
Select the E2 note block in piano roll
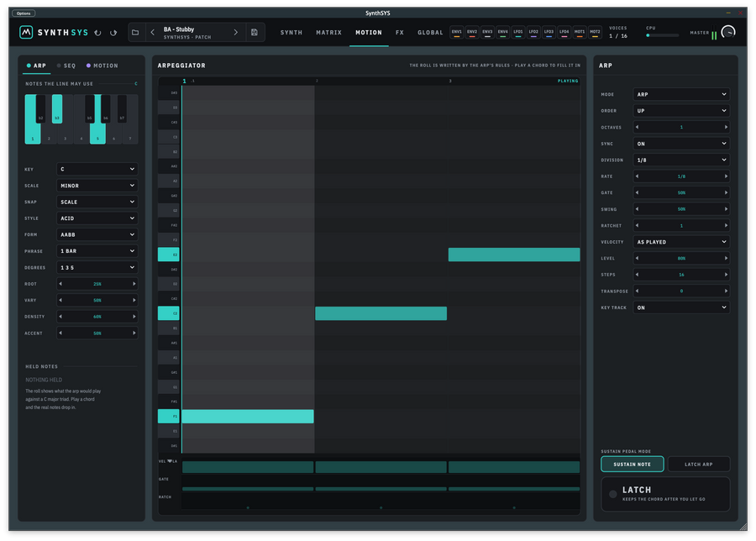(514, 255)
